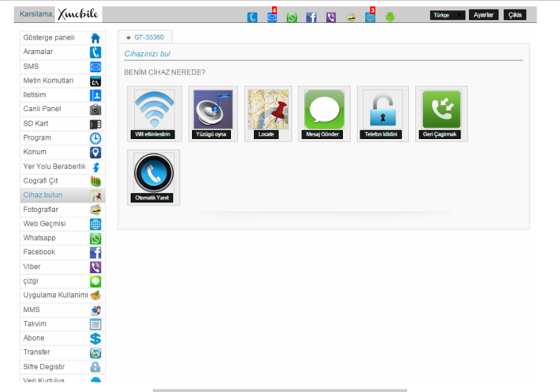
Task: Click the Geri Çagirmak callback icon
Action: [442, 109]
